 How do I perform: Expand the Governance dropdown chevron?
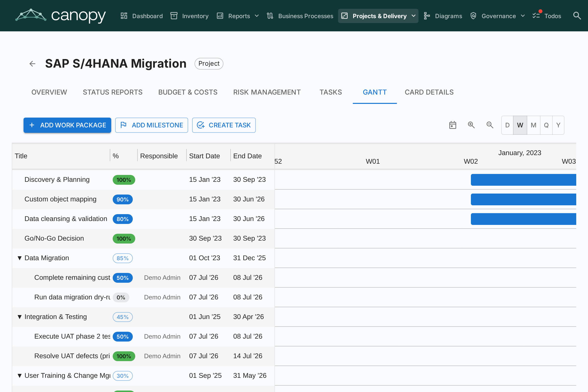(523, 16)
